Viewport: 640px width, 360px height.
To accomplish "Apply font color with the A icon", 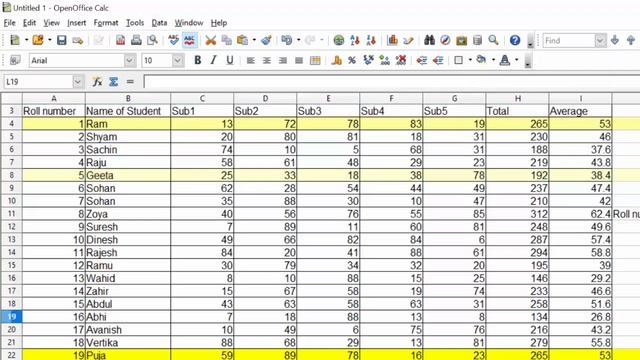I will (505, 60).
